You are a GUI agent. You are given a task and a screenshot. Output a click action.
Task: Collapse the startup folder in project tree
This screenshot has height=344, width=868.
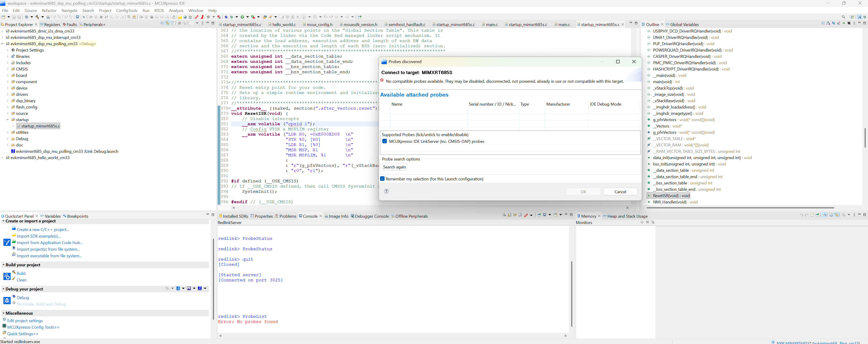click(x=8, y=120)
